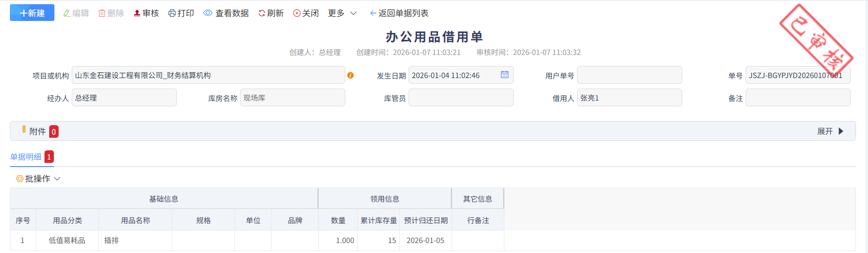The image size is (868, 253).
Task: Select the 单据明细 tab
Action: tap(26, 157)
